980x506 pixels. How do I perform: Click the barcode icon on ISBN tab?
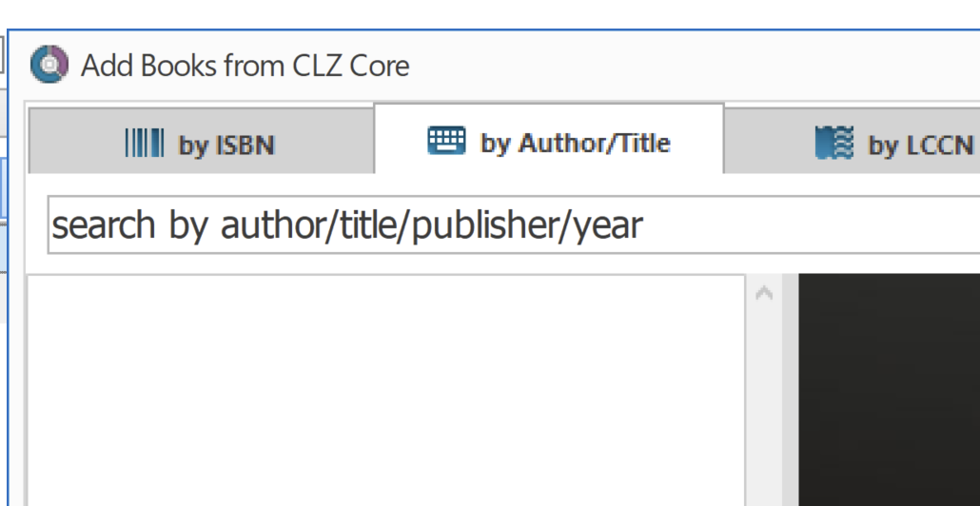coord(145,144)
